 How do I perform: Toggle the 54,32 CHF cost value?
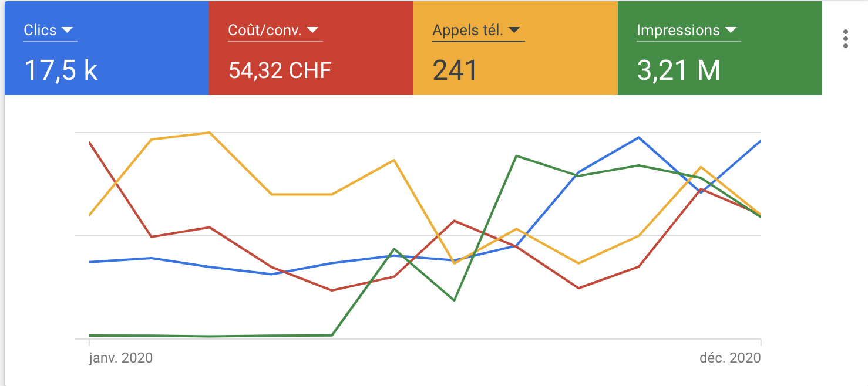(280, 70)
